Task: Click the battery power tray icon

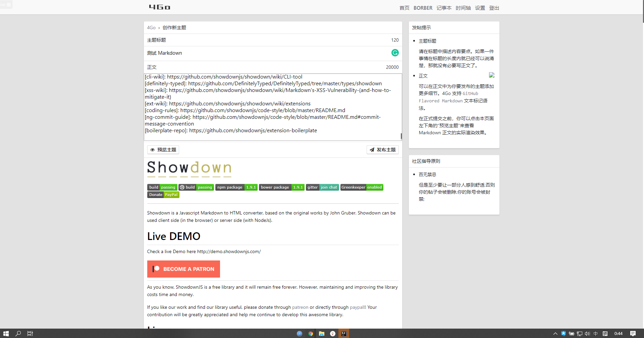Action: [x=572, y=333]
